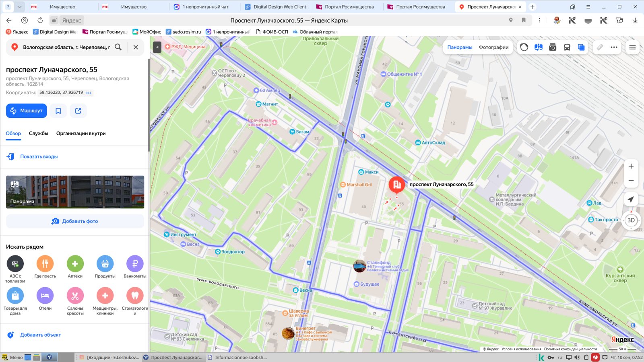This screenshot has height=362, width=644.
Task: Collapse the side panel with arrow
Action: coord(157,47)
